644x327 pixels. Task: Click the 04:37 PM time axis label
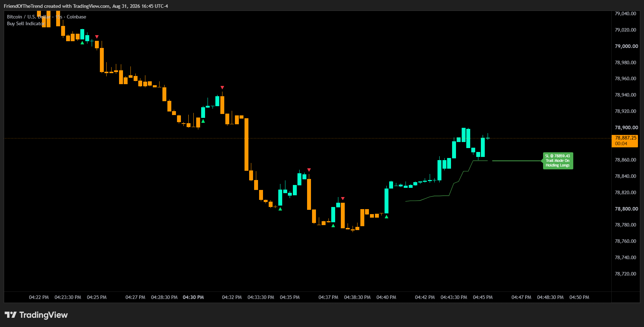[x=328, y=297]
